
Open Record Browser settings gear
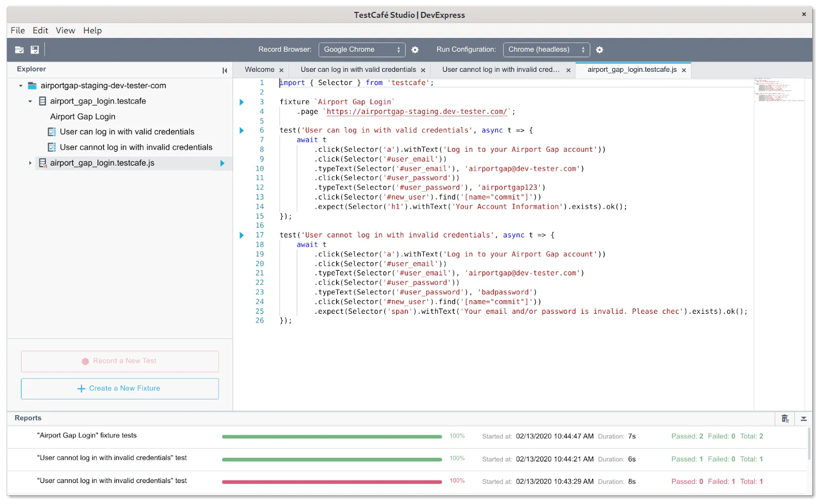click(415, 50)
